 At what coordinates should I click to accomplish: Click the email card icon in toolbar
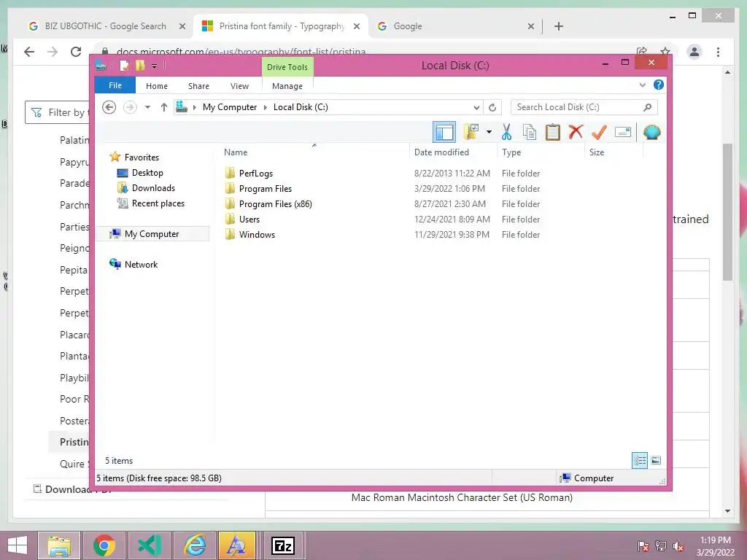[x=623, y=132]
